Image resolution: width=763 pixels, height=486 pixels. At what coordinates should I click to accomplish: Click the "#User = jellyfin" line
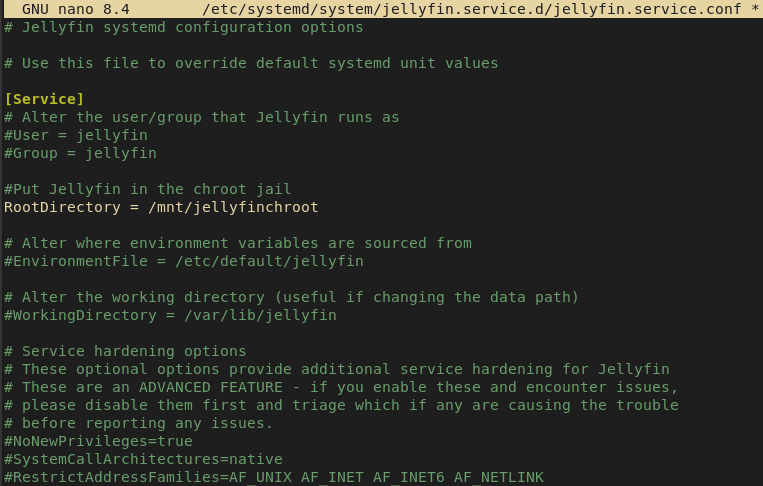point(76,135)
